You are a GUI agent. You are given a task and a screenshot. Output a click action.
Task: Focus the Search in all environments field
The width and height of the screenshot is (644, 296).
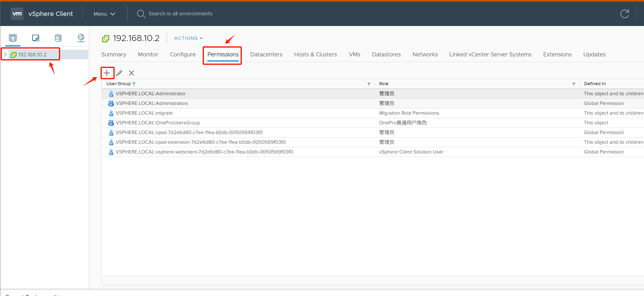(180, 14)
